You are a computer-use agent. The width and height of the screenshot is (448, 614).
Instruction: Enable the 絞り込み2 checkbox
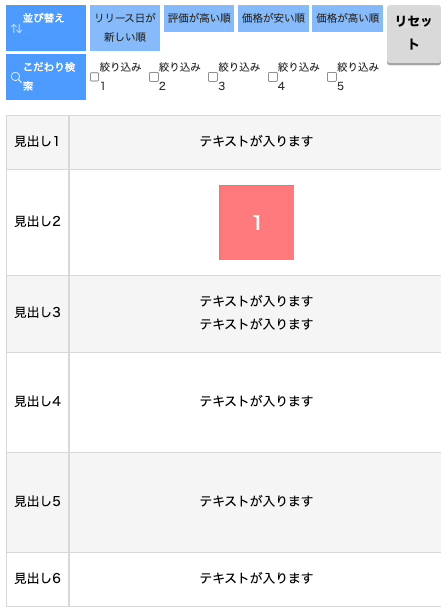coord(154,77)
